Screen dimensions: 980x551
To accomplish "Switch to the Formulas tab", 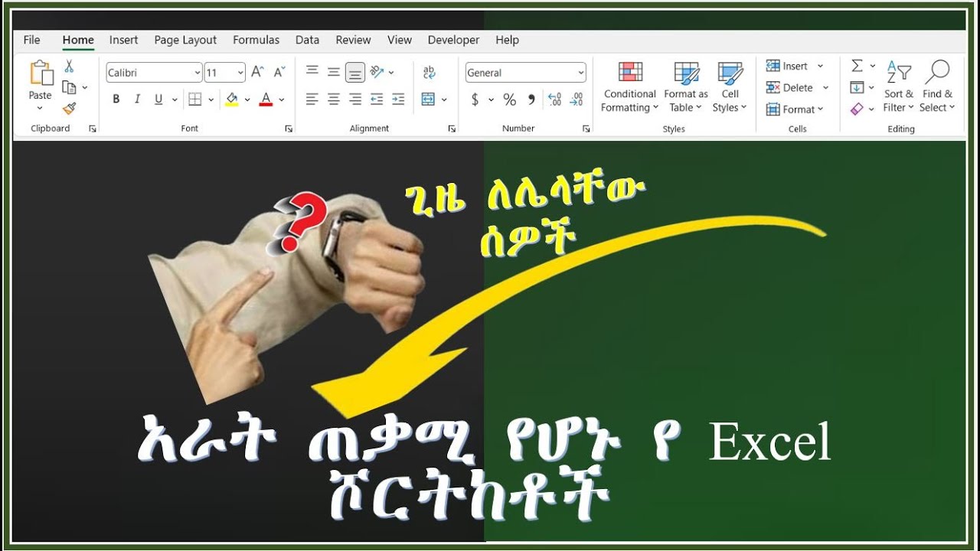I will point(256,40).
